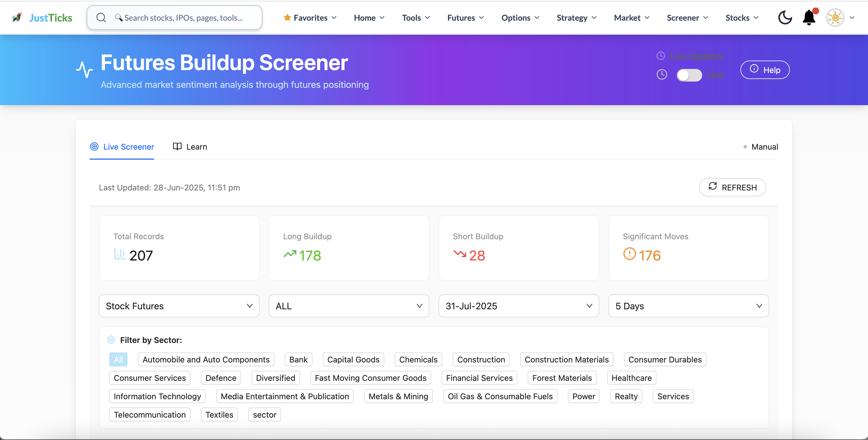The image size is (868, 440).
Task: Switch to the Live Screener tab
Action: pos(122,146)
